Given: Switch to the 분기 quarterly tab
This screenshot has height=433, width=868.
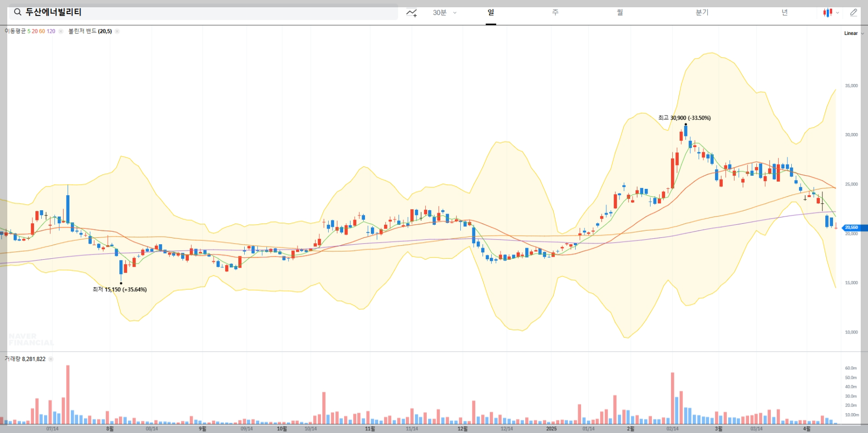Looking at the screenshot, I should 702,13.
